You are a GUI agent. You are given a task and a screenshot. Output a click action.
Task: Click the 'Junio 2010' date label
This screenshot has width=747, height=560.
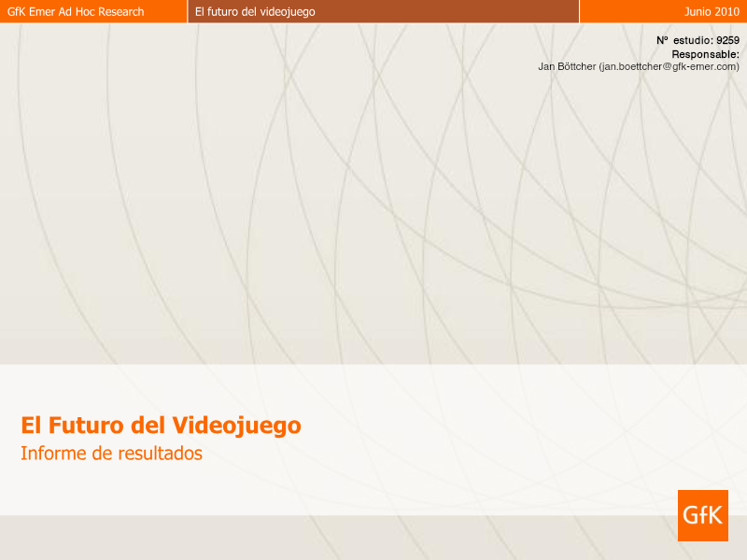(x=712, y=12)
